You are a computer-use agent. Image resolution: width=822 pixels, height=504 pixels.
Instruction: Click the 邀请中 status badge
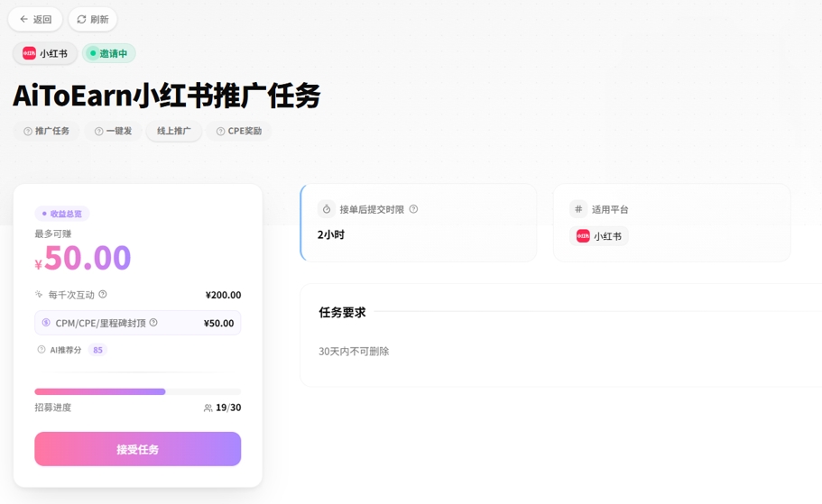[x=108, y=53]
